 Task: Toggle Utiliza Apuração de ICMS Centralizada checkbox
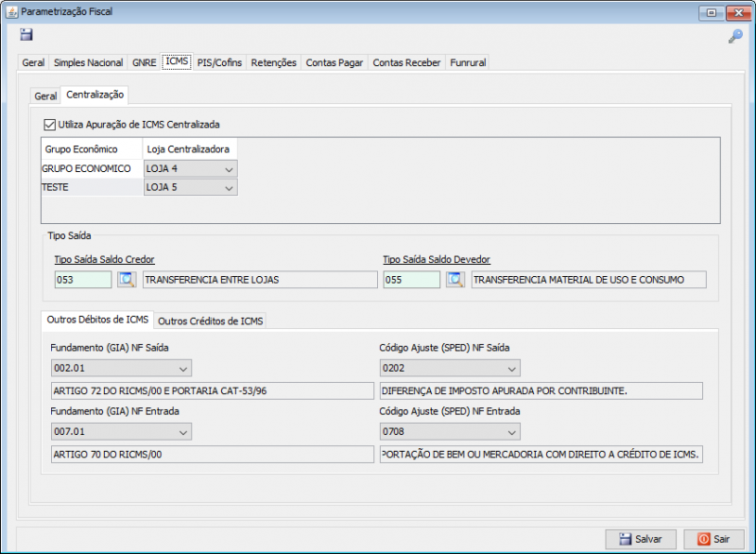pyautogui.click(x=49, y=125)
